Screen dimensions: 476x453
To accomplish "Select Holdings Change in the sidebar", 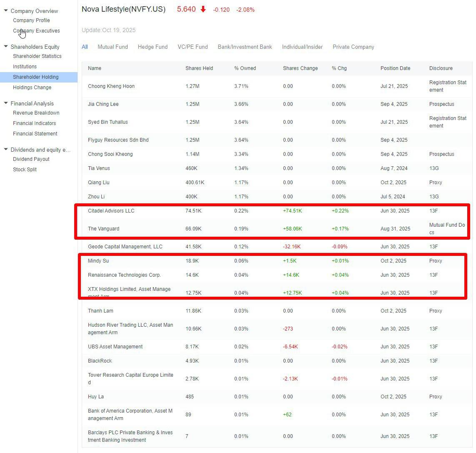I will coord(32,88).
